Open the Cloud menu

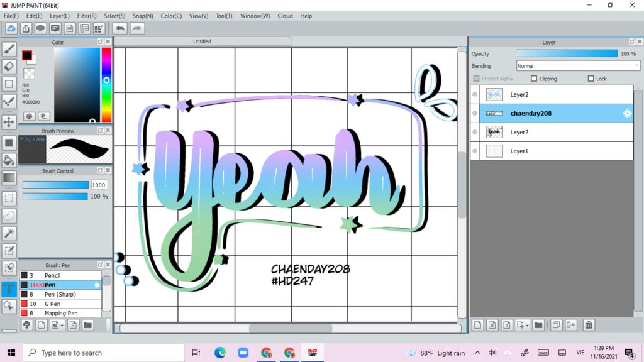click(x=285, y=16)
